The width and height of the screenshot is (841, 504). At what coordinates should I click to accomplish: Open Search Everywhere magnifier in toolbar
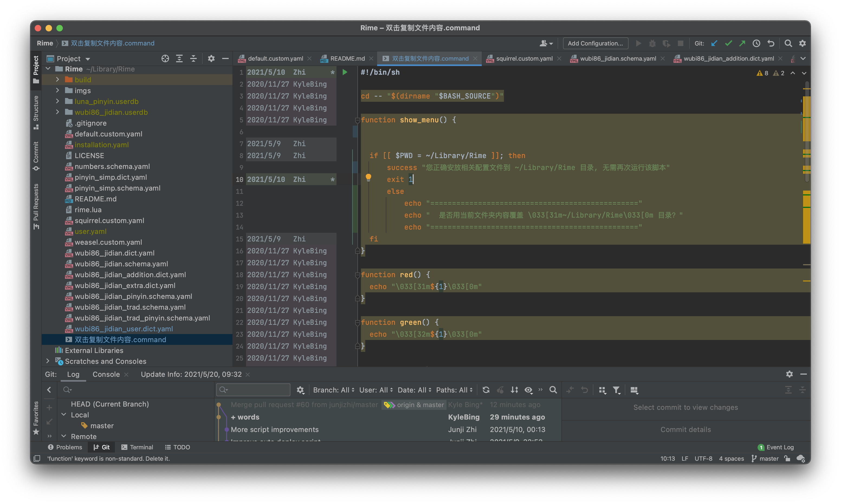tap(788, 43)
